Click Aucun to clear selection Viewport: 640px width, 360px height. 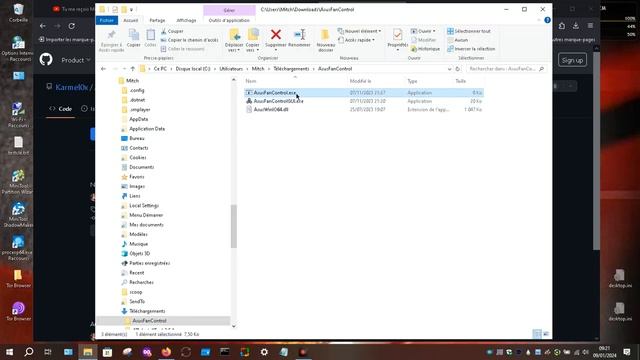458,40
